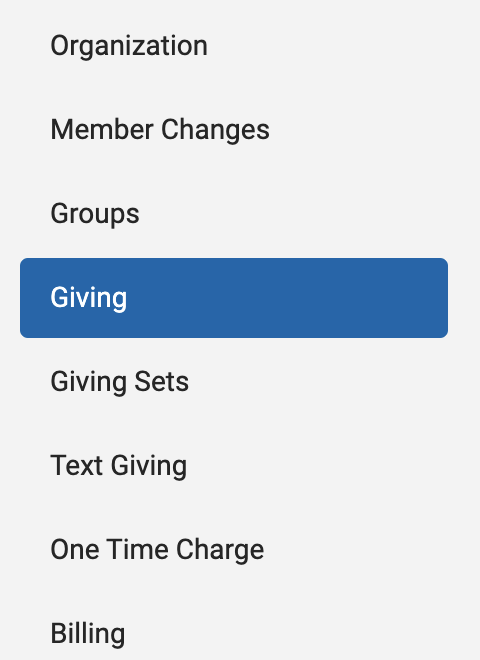Click the Organization sidebar item

(x=234, y=46)
